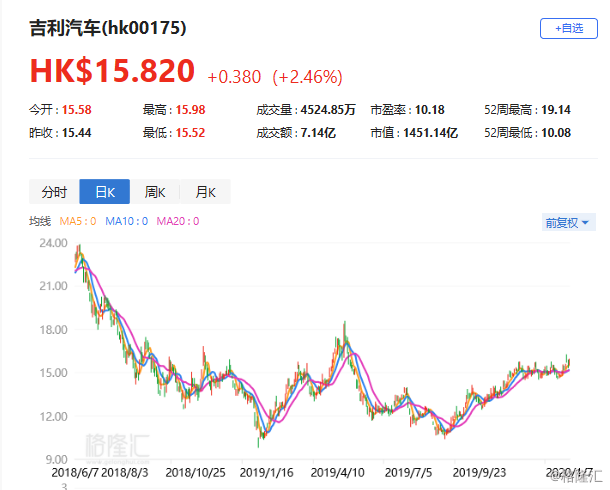Click the 15.00 price axis label

click(53, 373)
